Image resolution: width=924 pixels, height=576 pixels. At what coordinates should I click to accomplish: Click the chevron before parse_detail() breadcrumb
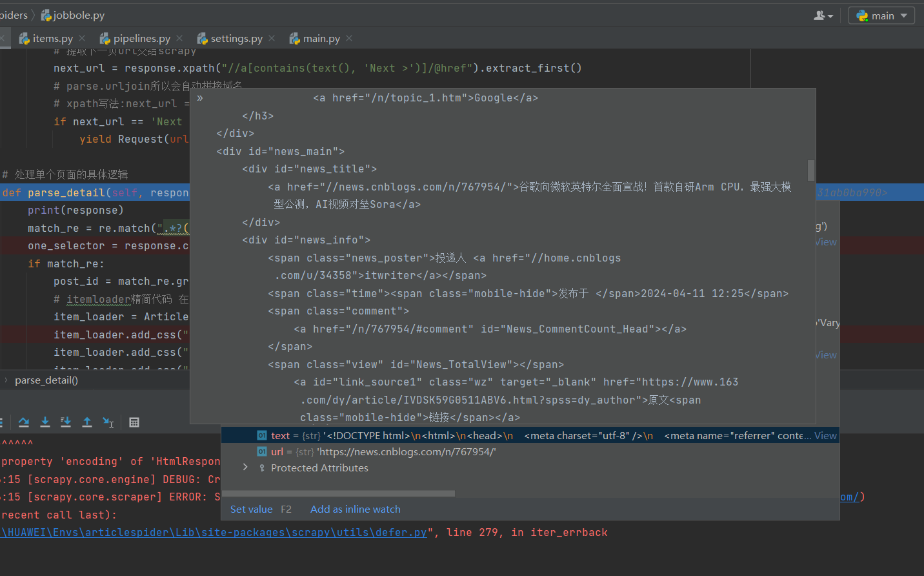click(6, 380)
